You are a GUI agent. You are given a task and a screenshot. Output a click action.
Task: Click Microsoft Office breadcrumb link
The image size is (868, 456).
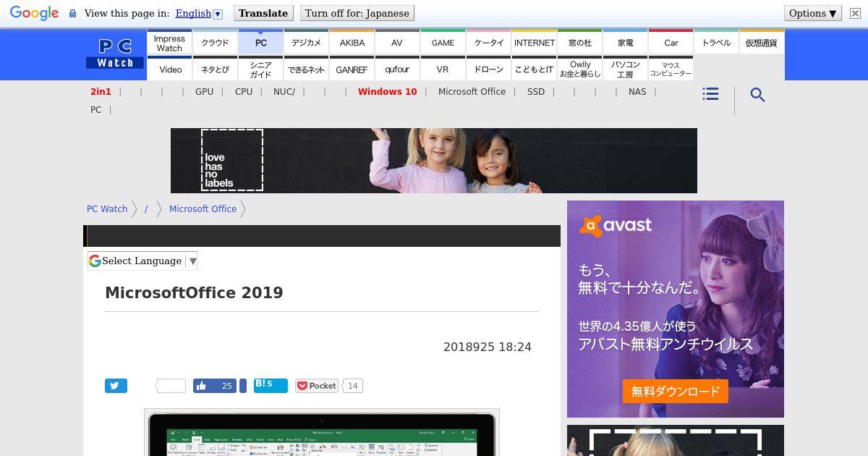(x=203, y=208)
